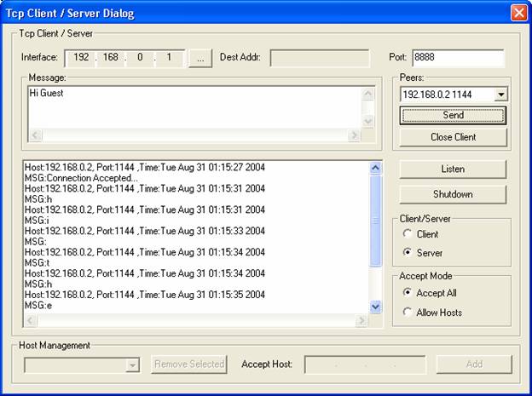The image size is (532, 396).
Task: Click the 'MSG:e' log line
Action: (x=38, y=306)
